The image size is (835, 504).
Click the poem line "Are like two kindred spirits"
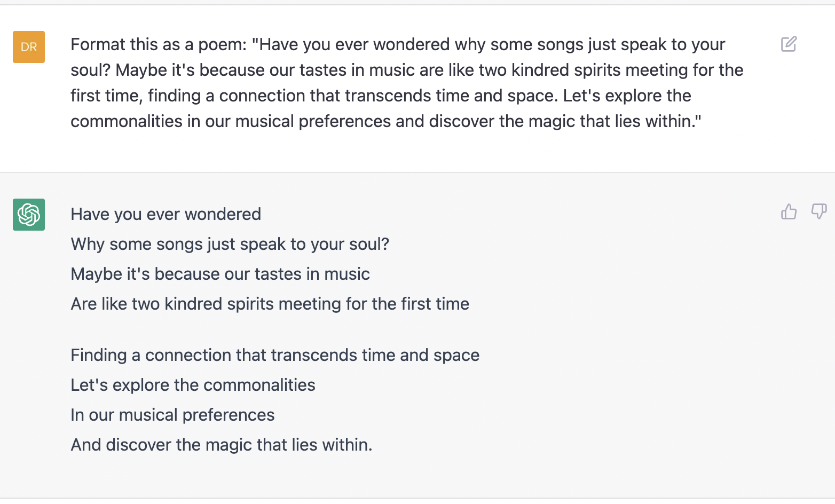click(270, 304)
